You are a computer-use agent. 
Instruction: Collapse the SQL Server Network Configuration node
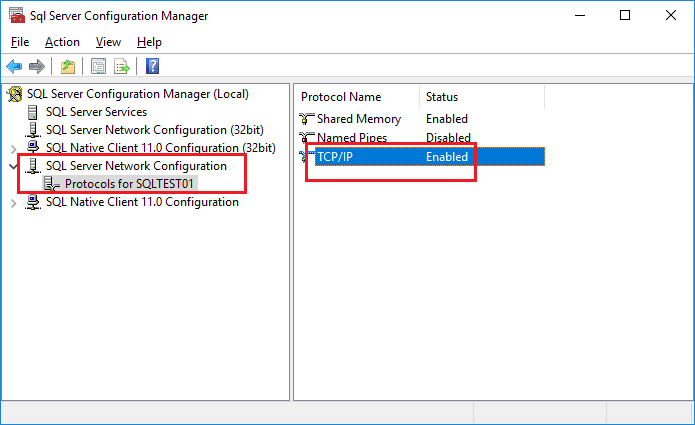point(13,166)
